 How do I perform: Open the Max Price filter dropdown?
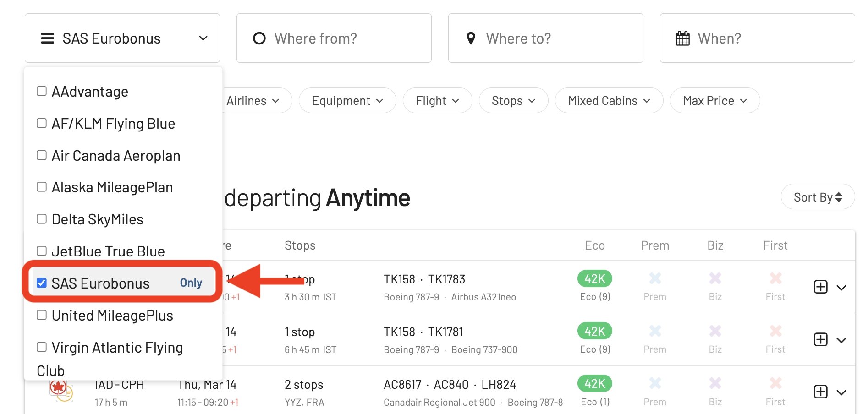click(715, 101)
